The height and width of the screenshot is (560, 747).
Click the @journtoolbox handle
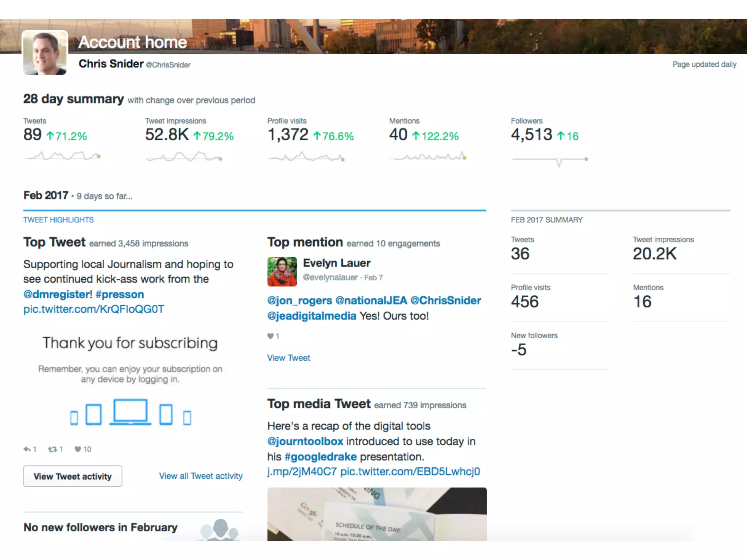point(305,441)
